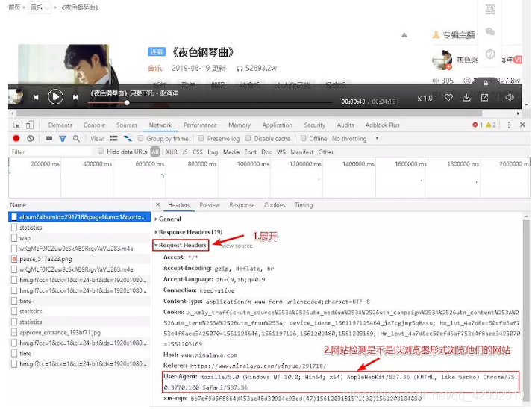This screenshot has width=532, height=409.
Task: Select the waterfall overview view icon
Action: (x=128, y=139)
